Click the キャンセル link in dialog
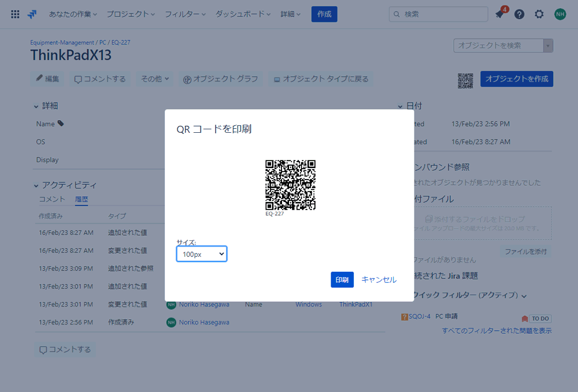Screen dimensions: 578x392 coord(379,279)
